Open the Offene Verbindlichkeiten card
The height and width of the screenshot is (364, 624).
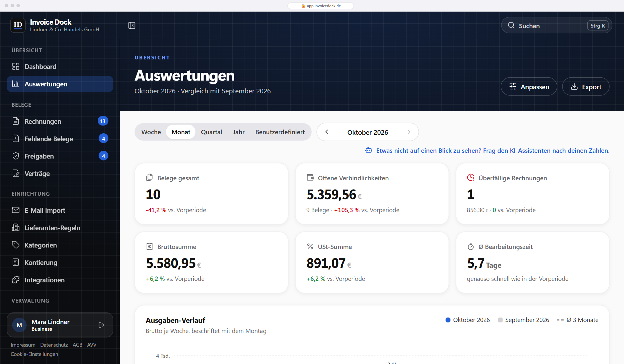pyautogui.click(x=372, y=194)
